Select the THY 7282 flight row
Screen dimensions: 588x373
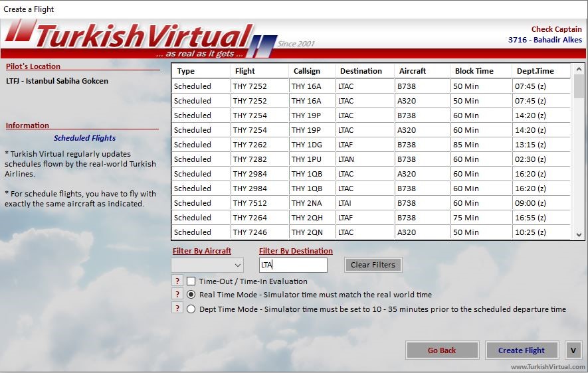click(371, 159)
